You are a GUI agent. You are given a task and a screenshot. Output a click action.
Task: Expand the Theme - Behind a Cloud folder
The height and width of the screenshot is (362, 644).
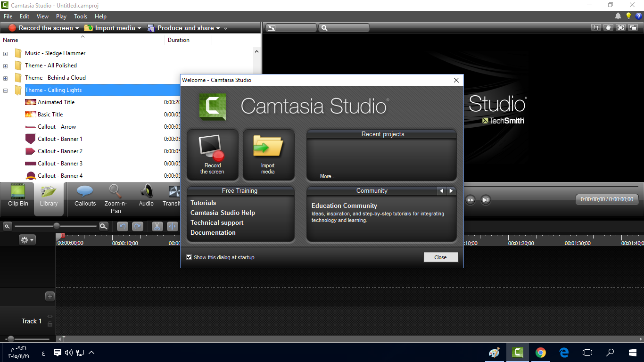tap(5, 78)
